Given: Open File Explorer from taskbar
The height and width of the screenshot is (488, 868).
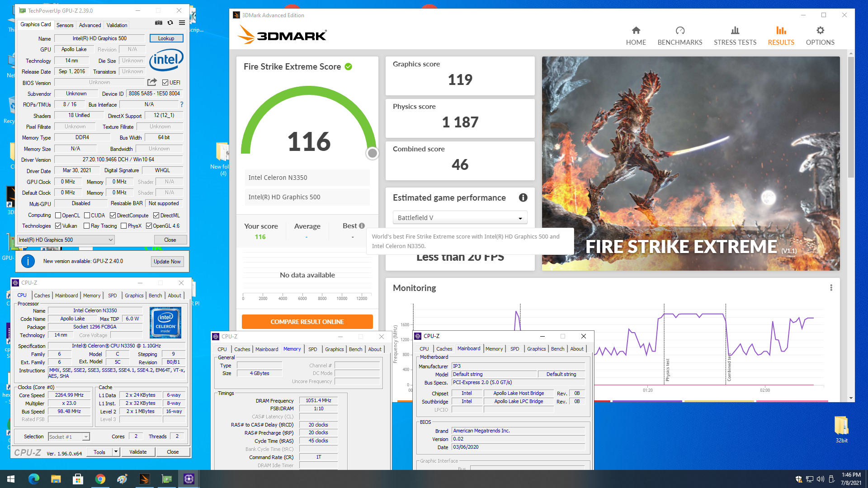Looking at the screenshot, I should 56,479.
